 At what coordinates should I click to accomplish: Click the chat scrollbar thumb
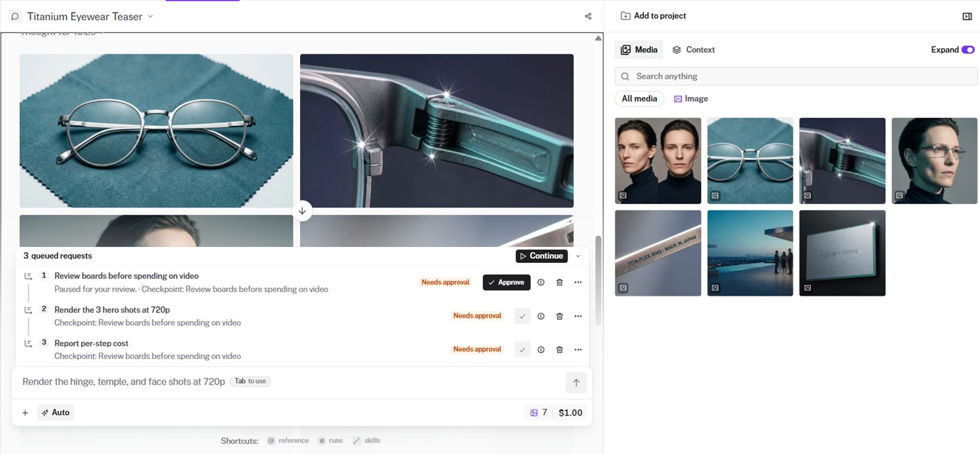point(598,279)
